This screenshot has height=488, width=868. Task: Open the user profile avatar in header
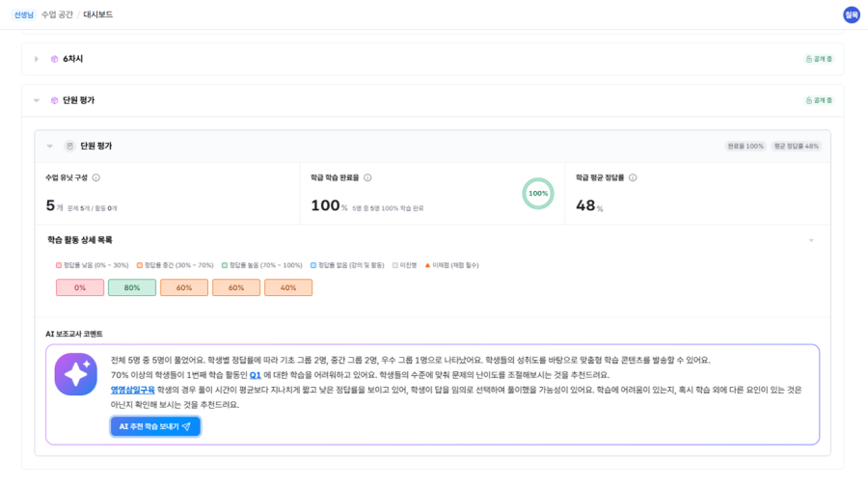coord(851,14)
